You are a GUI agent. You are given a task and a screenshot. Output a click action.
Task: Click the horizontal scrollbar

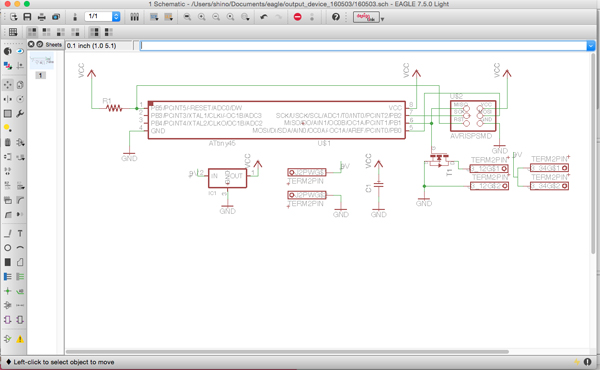click(x=287, y=352)
